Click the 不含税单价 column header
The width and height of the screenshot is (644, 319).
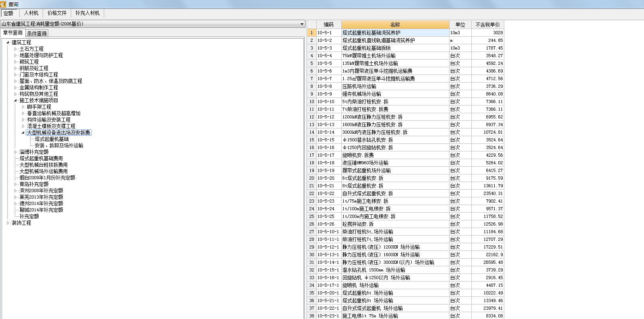(487, 25)
